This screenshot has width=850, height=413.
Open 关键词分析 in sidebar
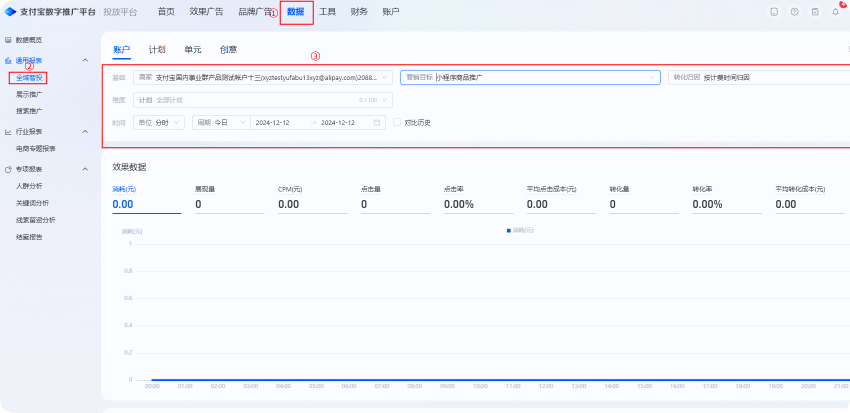[33, 203]
